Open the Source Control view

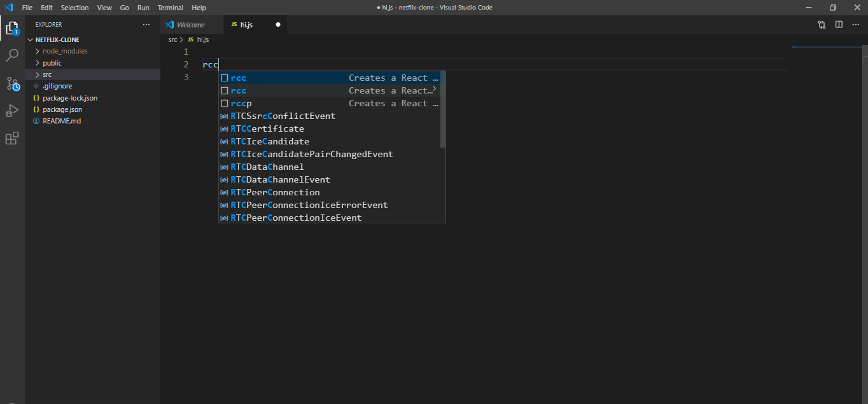click(12, 83)
